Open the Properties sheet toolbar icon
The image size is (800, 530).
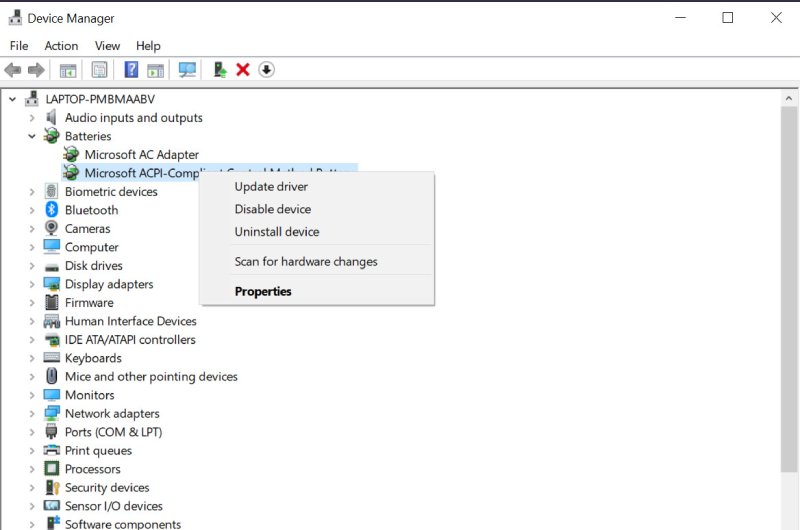pyautogui.click(x=99, y=70)
